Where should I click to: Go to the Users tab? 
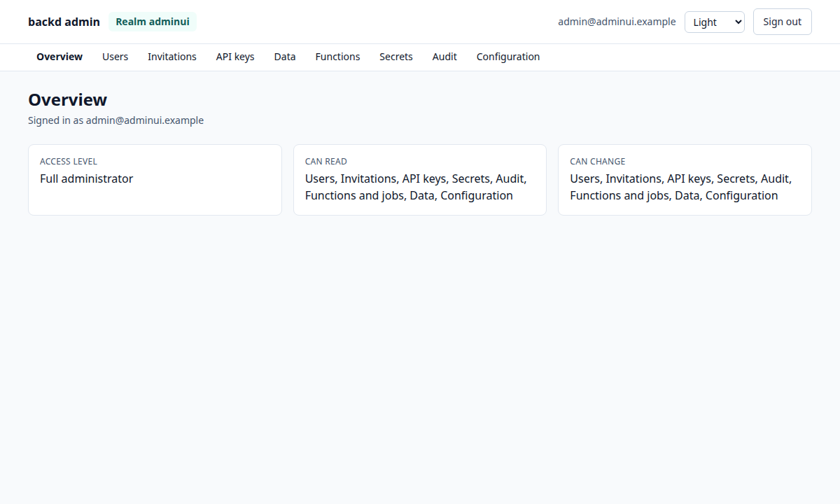pos(115,57)
